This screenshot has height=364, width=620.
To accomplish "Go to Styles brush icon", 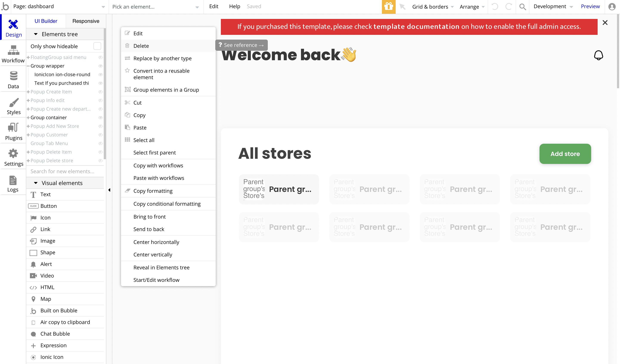I will point(13,106).
